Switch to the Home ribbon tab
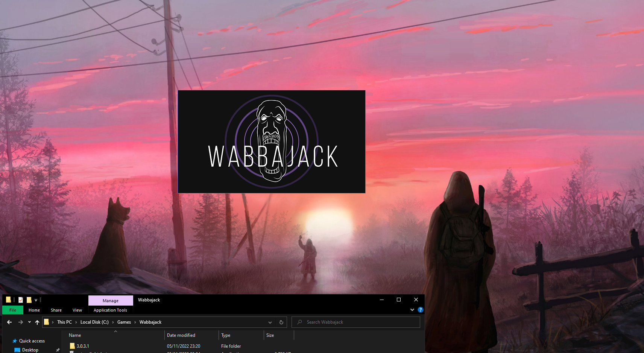The image size is (644, 353). pos(34,310)
